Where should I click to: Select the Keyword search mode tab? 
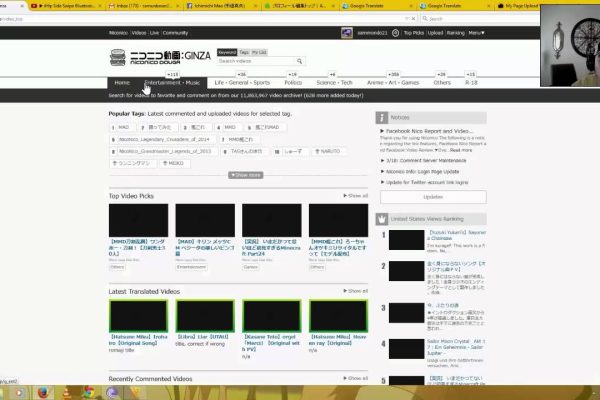coord(227,52)
